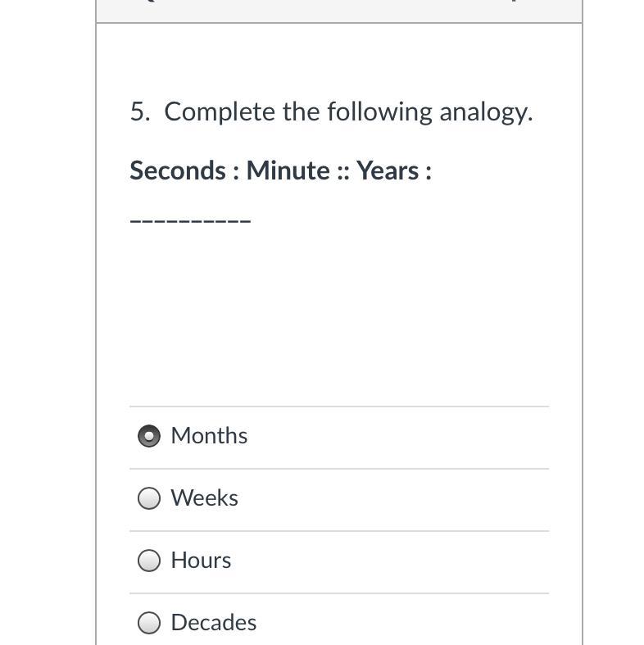Click the word "analogy." in the prompt
Viewport: 644px width, 645px height.
(x=486, y=111)
